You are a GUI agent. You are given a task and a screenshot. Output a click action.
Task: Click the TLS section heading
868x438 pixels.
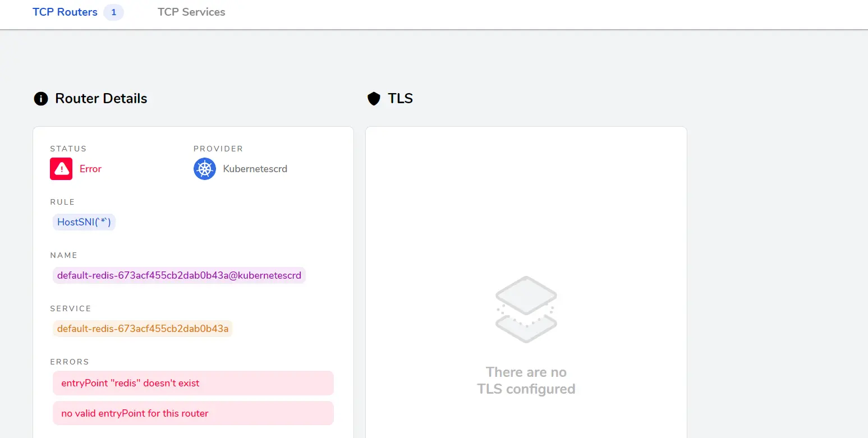(x=401, y=99)
